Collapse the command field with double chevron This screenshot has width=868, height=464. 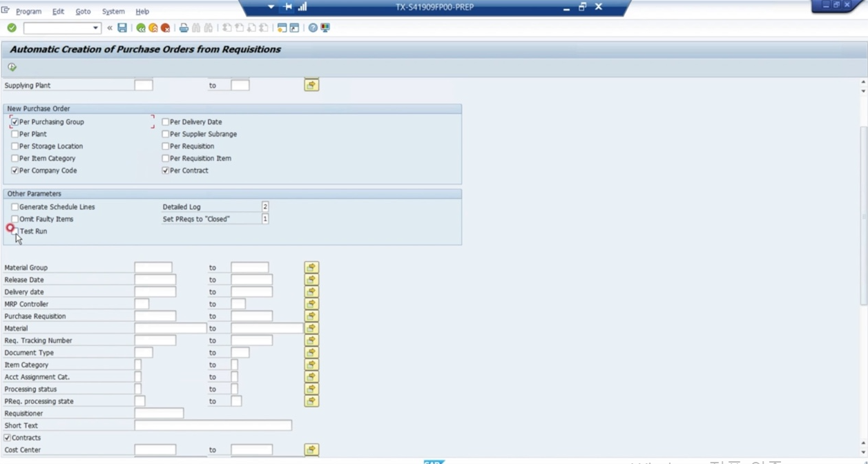109,28
